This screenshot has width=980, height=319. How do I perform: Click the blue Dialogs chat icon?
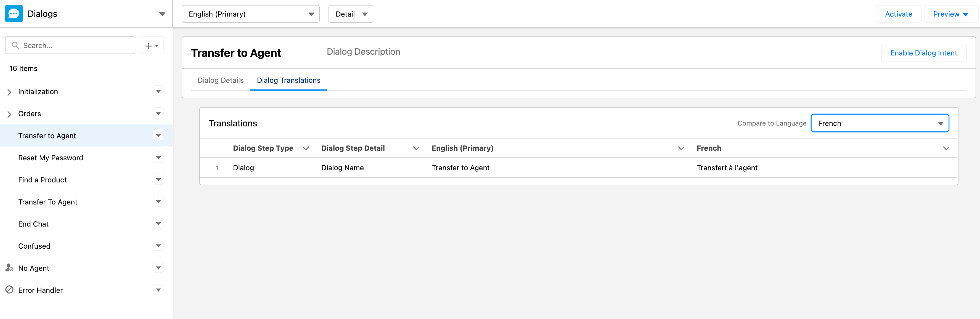click(14, 14)
